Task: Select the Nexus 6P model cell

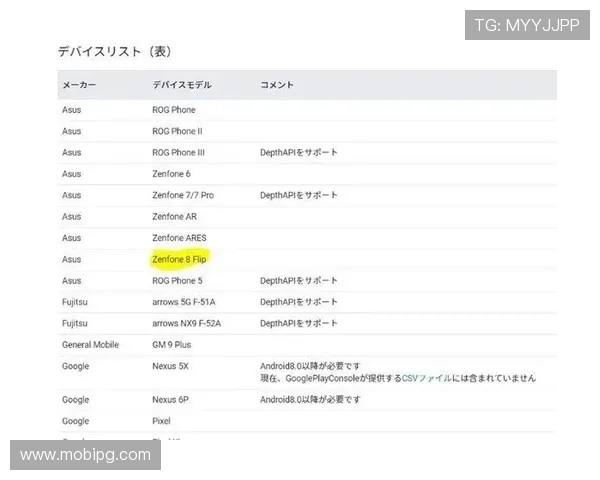Action: pyautogui.click(x=170, y=400)
